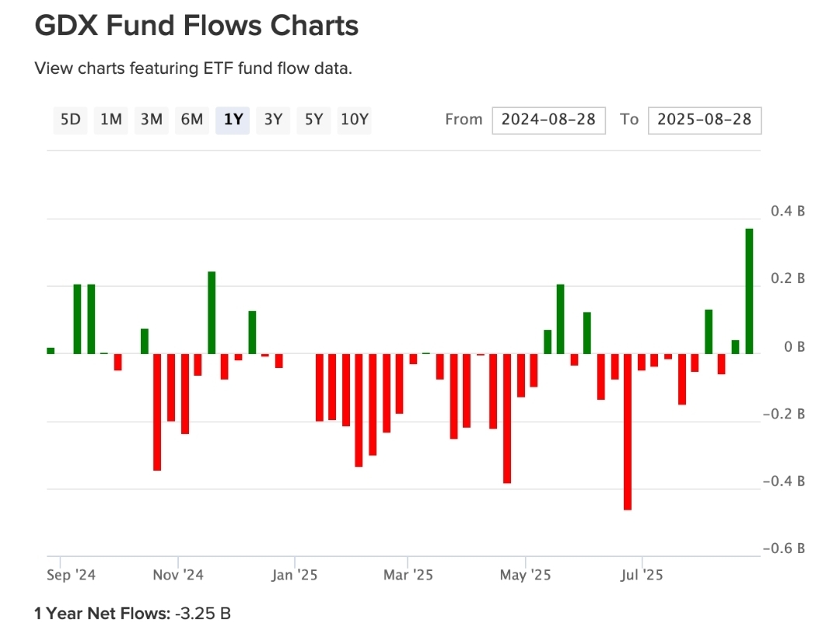This screenshot has width=840, height=641.
Task: Select the 1M time range
Action: coord(111,120)
